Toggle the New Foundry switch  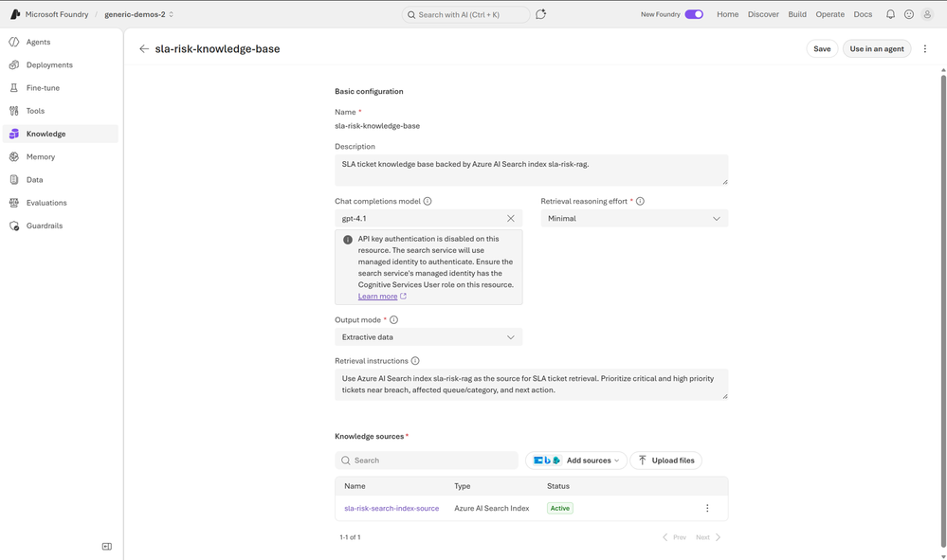pos(694,14)
